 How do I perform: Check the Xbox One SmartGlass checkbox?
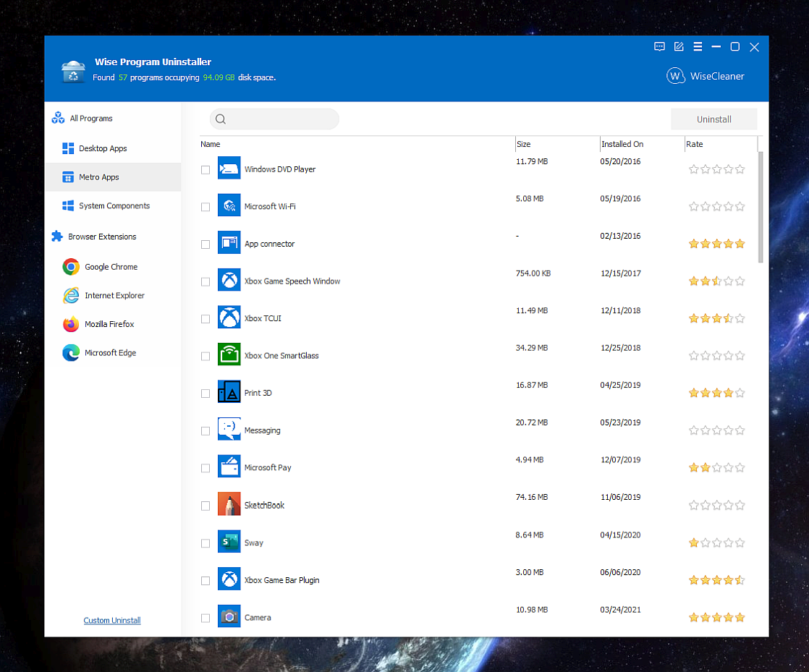click(206, 357)
